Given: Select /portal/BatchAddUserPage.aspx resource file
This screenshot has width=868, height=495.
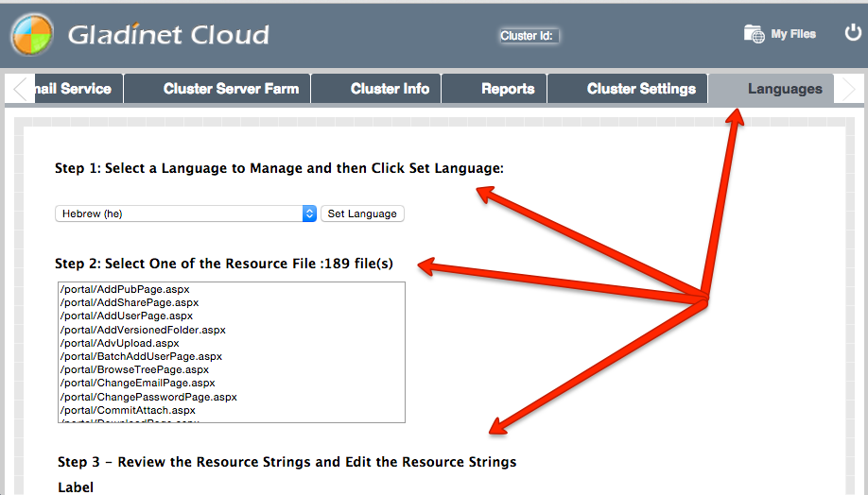Looking at the screenshot, I should (x=232, y=356).
